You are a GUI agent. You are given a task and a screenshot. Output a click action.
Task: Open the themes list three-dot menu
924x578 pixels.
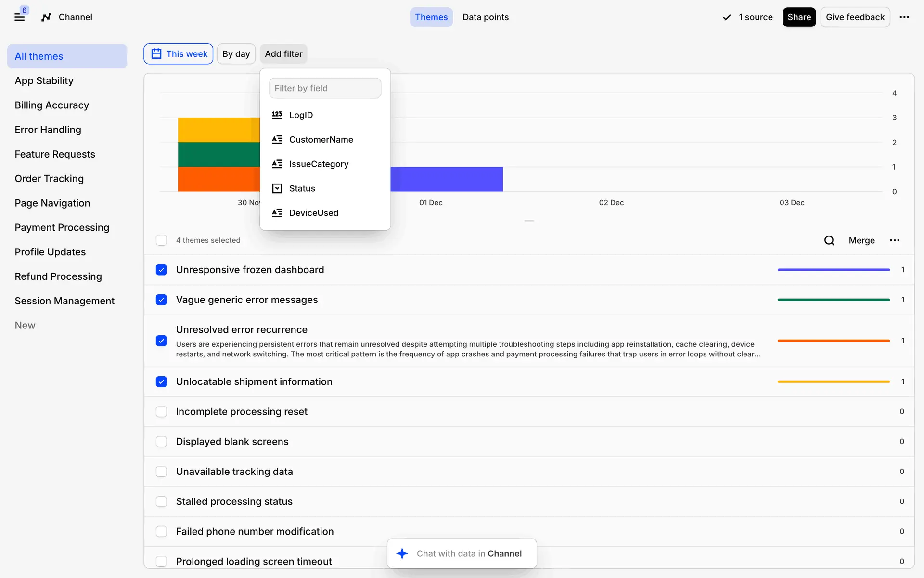(x=895, y=240)
